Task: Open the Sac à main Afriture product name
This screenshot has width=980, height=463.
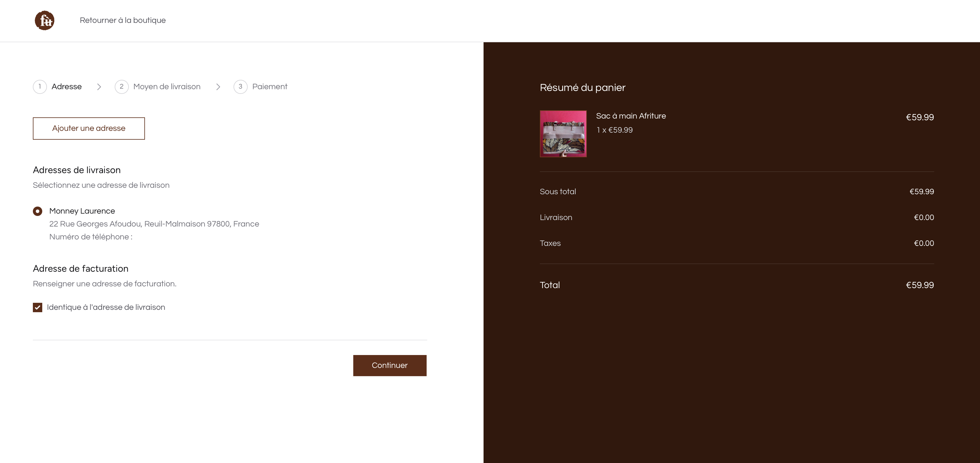Action: (x=631, y=116)
